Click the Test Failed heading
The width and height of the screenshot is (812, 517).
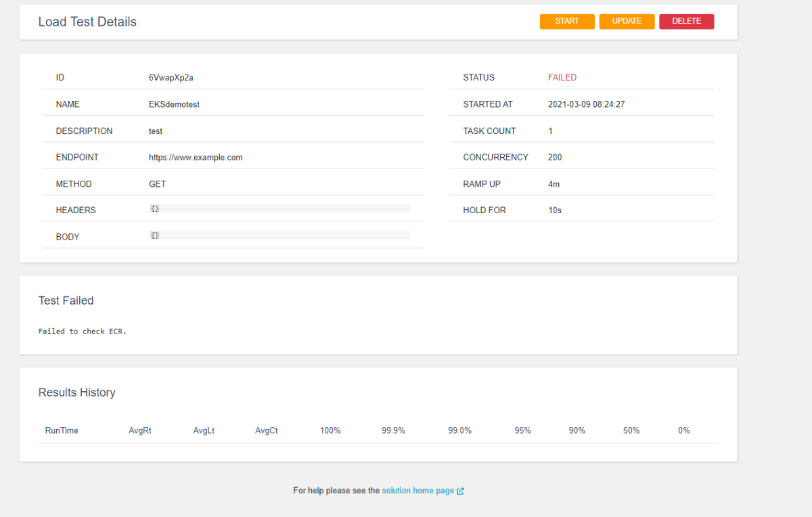coord(66,300)
